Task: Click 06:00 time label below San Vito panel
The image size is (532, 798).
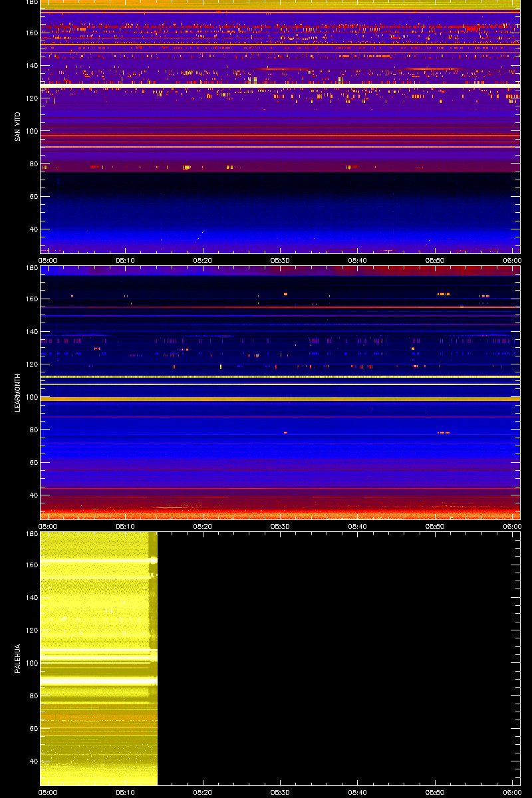Action: tap(512, 260)
